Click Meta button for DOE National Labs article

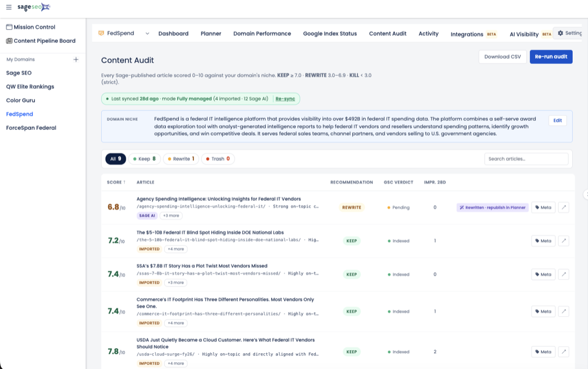pos(543,241)
